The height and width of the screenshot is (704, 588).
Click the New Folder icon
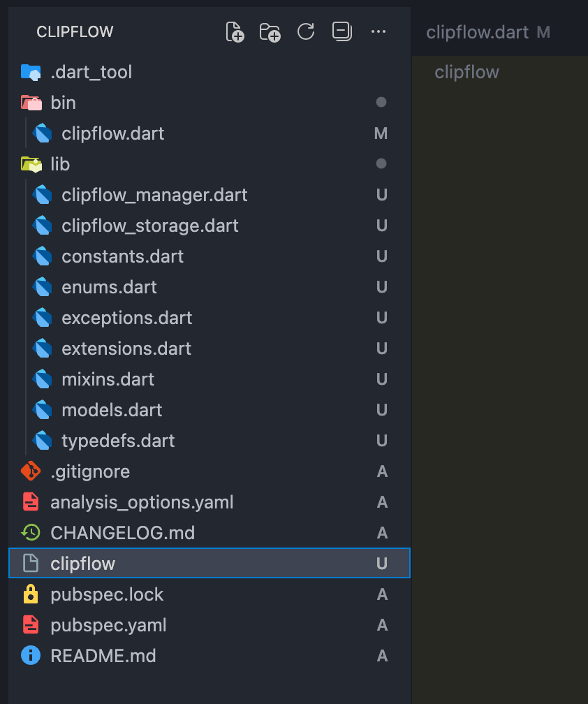270,32
